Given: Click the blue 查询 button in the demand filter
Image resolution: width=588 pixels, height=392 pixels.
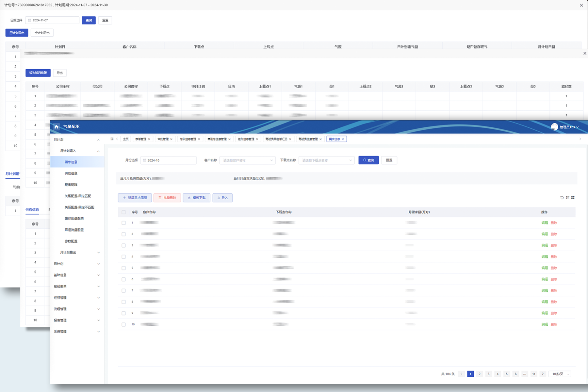Looking at the screenshot, I should click(368, 160).
